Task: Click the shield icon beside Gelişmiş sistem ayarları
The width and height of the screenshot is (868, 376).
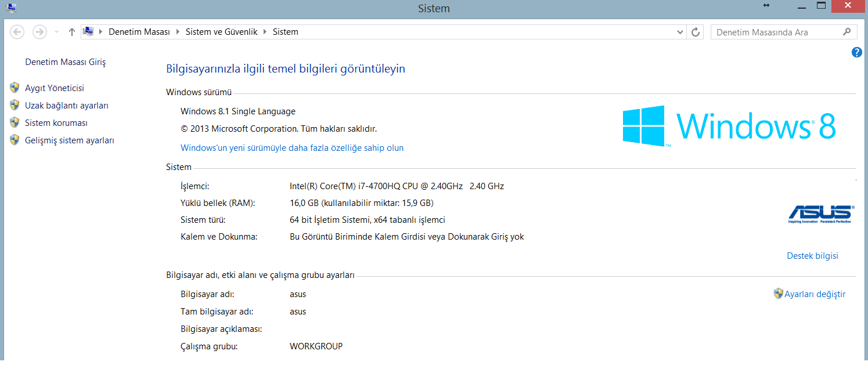Action: 15,140
